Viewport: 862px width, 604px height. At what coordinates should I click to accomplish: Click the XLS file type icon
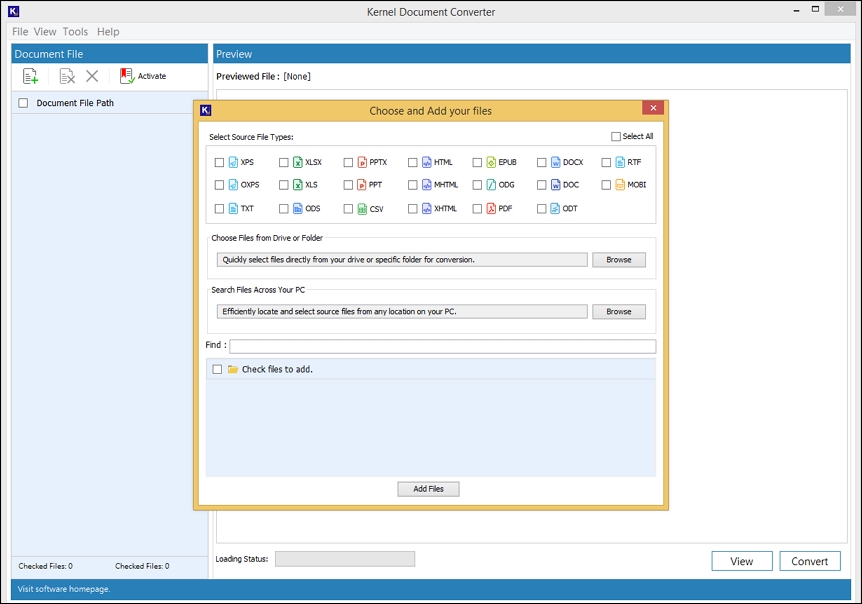297,185
